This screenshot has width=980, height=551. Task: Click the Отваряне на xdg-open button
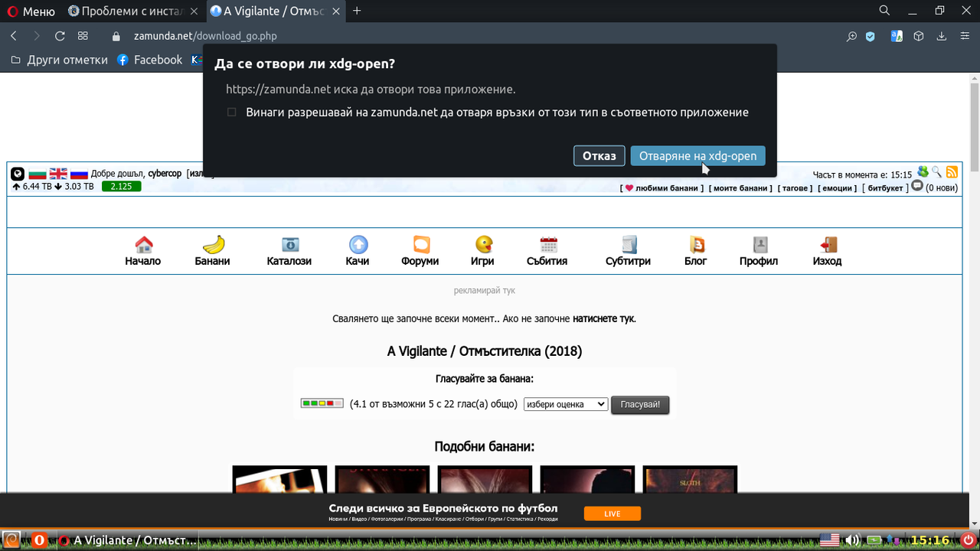coord(697,155)
